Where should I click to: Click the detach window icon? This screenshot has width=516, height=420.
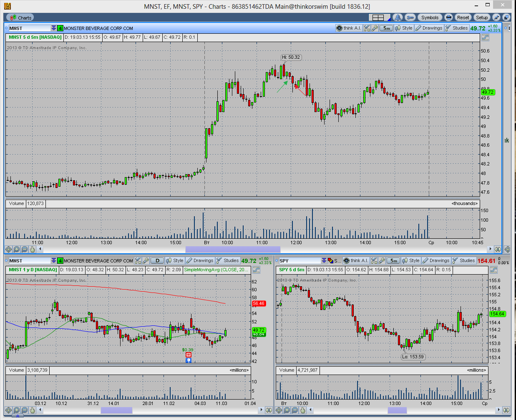pos(506,17)
